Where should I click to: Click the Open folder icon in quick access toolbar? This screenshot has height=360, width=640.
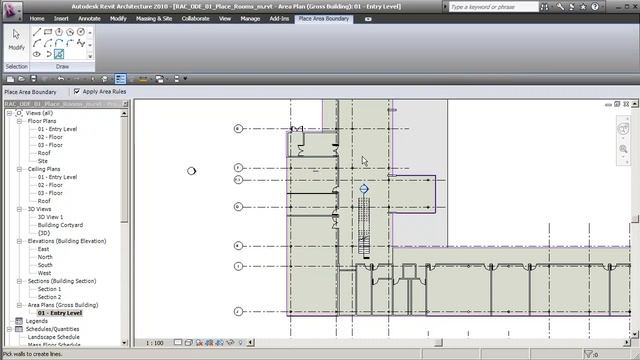22,79
